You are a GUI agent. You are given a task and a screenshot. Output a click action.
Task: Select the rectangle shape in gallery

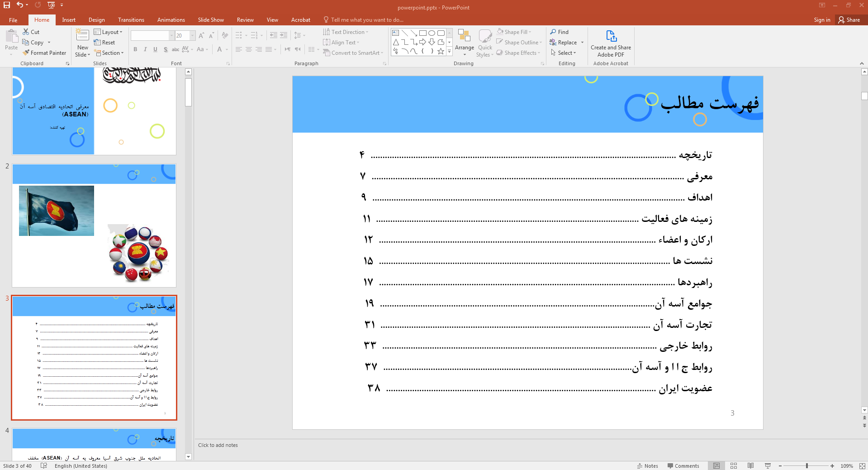pos(423,33)
